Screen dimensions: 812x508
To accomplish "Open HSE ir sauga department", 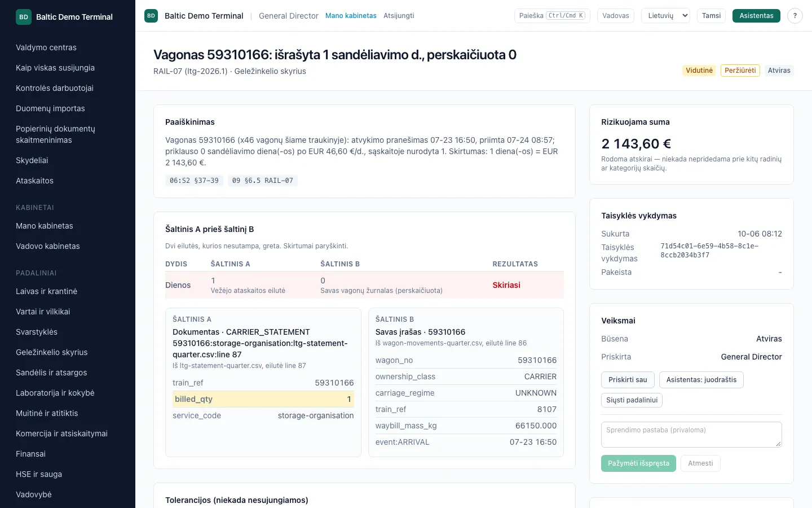I will coord(39,474).
